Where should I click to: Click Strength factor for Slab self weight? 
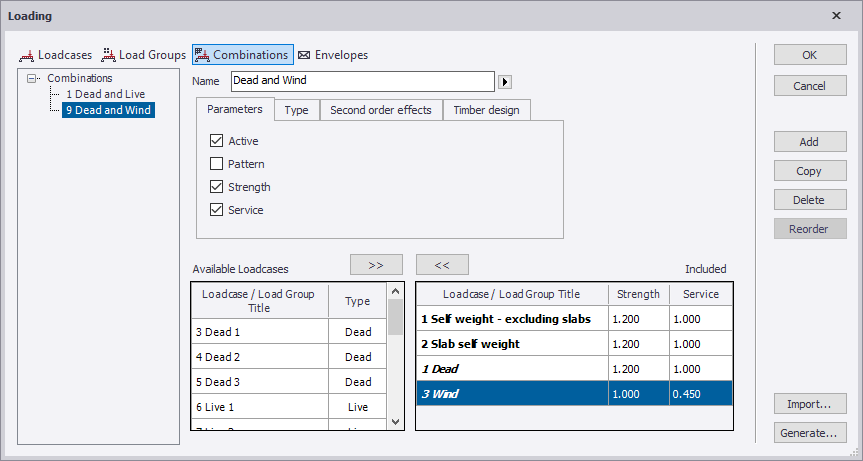tap(639, 344)
